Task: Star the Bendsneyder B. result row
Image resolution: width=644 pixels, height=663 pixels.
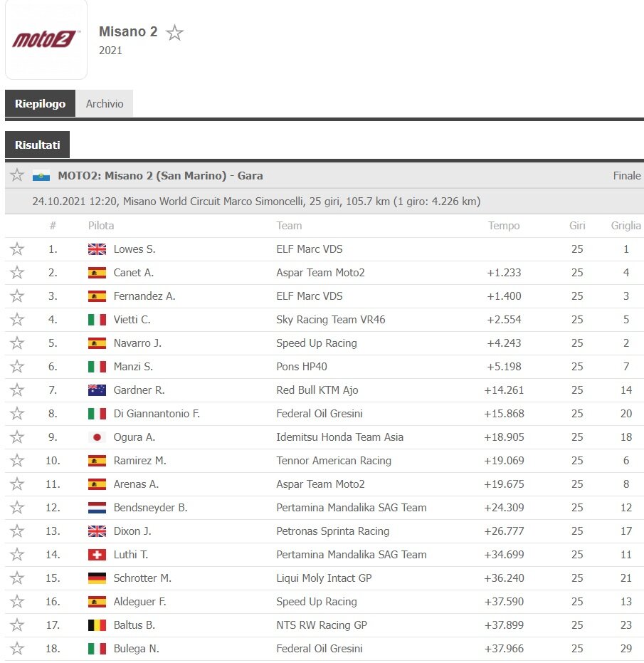Action: [17, 507]
